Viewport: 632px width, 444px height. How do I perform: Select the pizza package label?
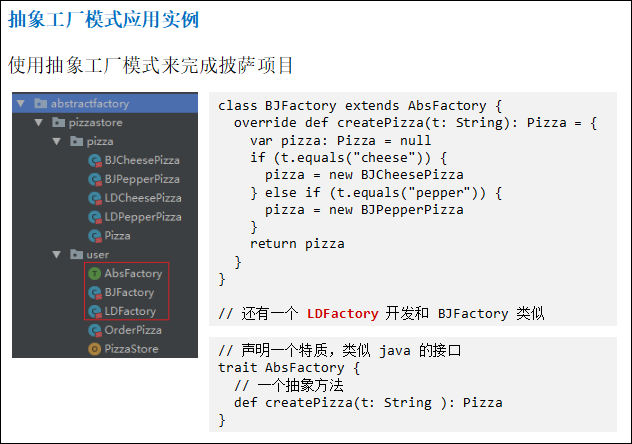coord(100,142)
